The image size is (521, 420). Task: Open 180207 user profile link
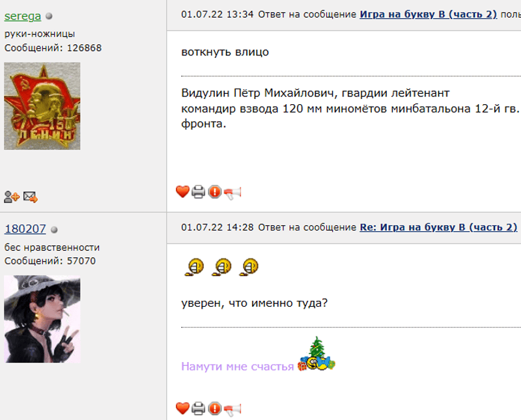[x=25, y=229]
